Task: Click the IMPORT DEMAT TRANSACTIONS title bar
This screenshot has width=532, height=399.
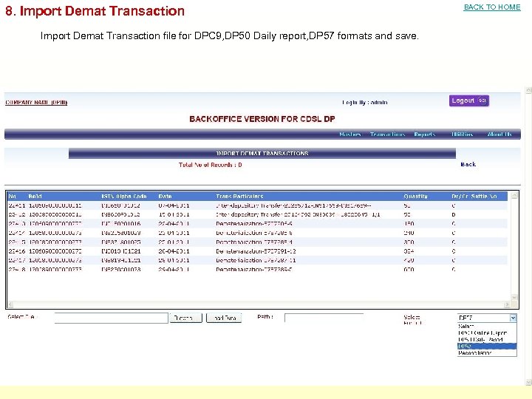Action: [262, 154]
